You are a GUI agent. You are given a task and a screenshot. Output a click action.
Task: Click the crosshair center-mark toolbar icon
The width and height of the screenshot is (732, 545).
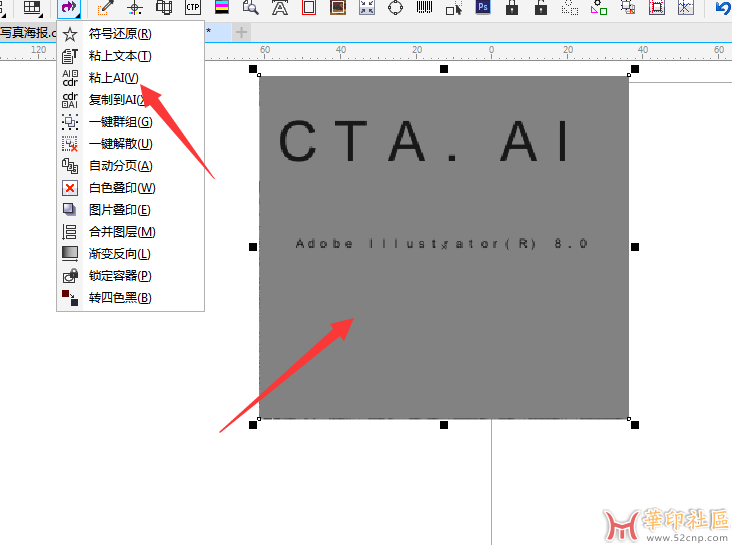[134, 7]
